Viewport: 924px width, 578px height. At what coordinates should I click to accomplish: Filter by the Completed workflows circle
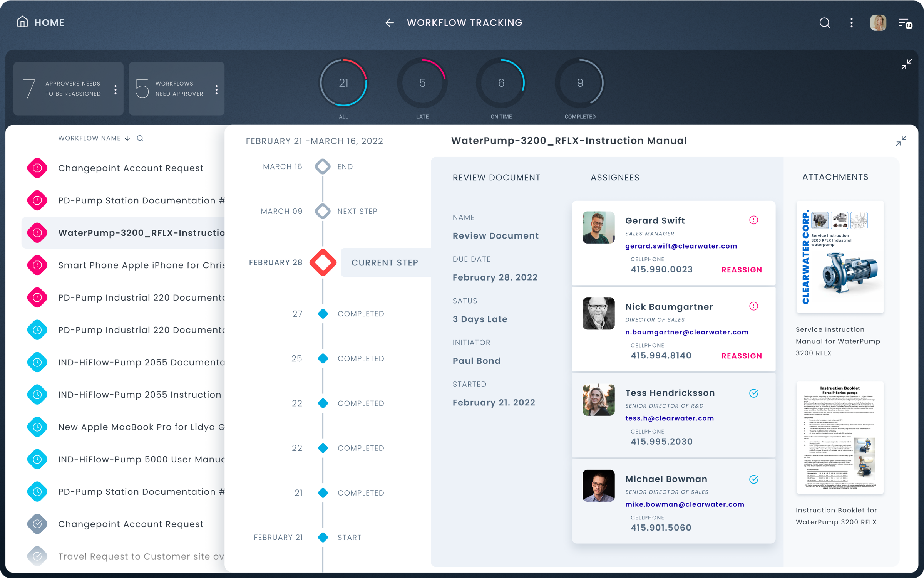[x=580, y=83]
